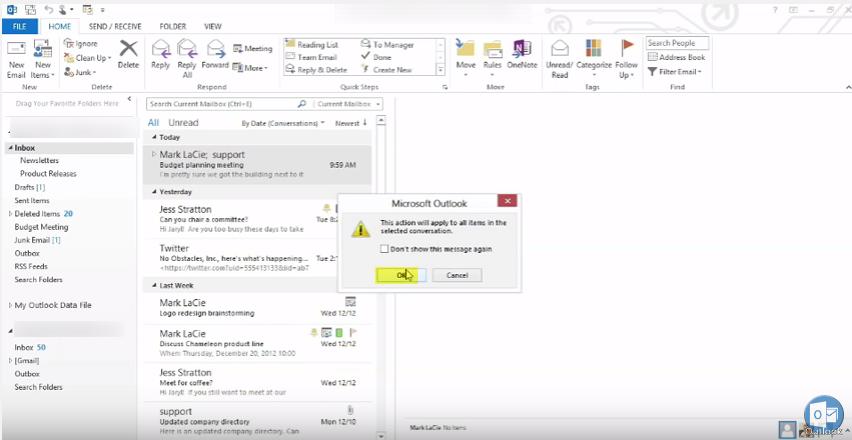Send to OneNote
The width and height of the screenshot is (852, 440).
[x=522, y=54]
